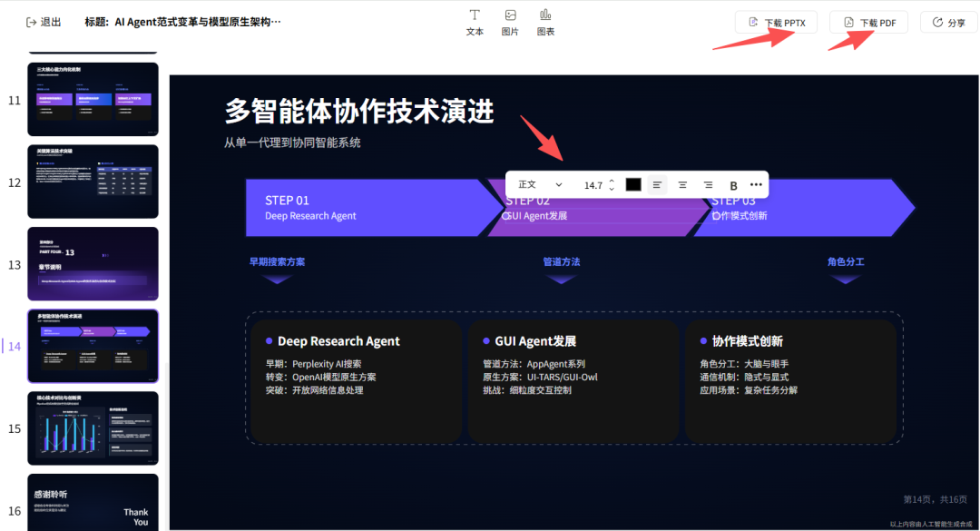The image size is (980, 531).
Task: Insert a 图片 image
Action: (x=510, y=23)
